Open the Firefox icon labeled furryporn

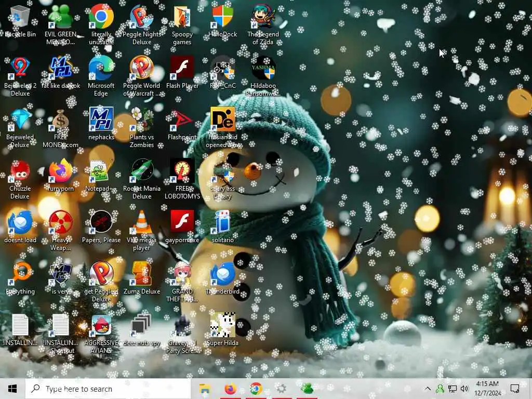pyautogui.click(x=61, y=176)
